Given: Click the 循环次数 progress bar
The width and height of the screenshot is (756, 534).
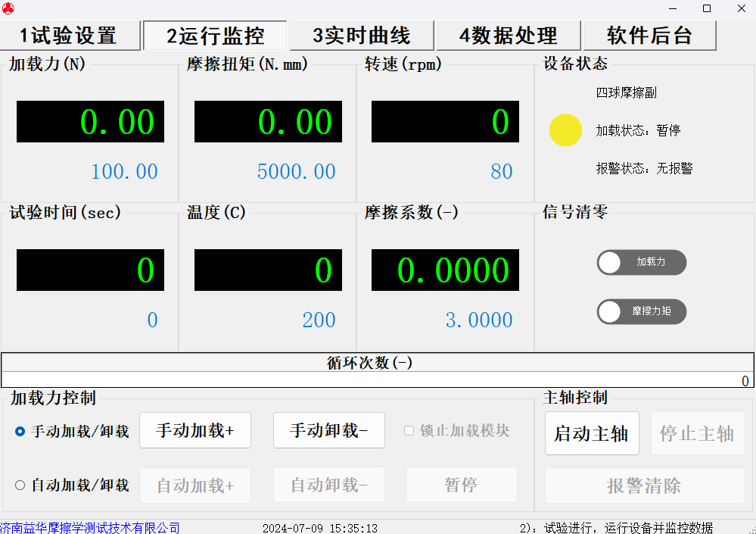Looking at the screenshot, I should [377, 380].
